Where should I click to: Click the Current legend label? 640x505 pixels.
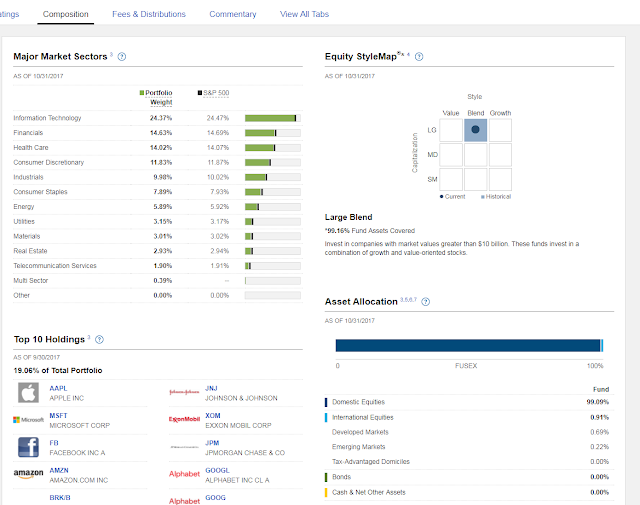tap(455, 197)
